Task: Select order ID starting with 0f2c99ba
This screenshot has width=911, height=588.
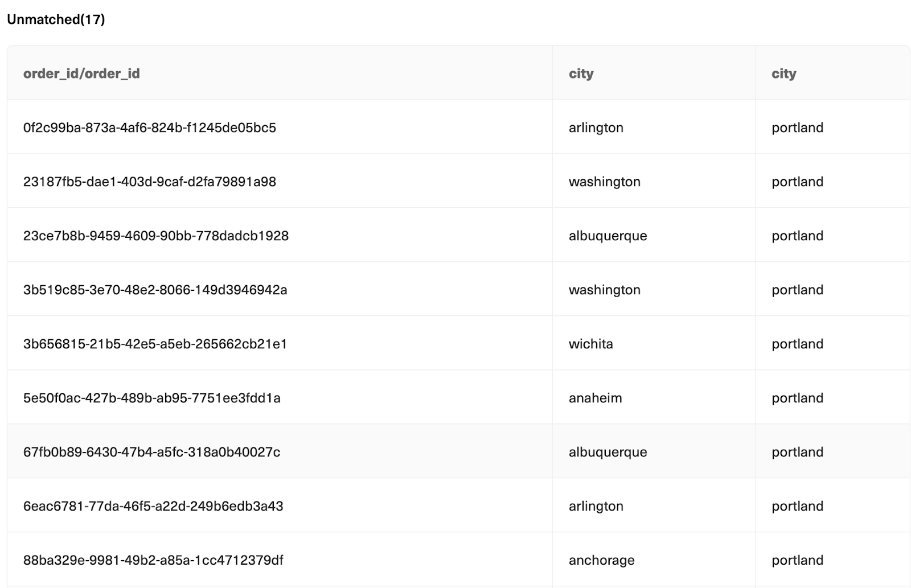Action: 149,128
